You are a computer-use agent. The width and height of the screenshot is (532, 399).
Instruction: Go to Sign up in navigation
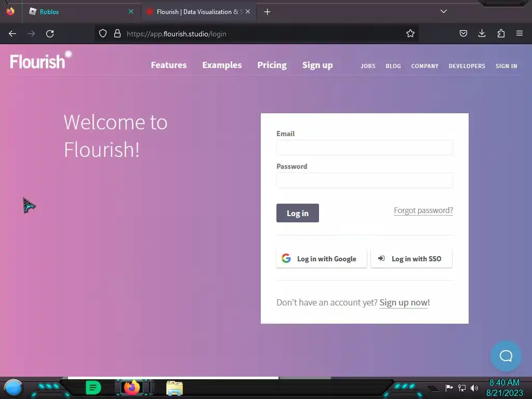coord(317,65)
